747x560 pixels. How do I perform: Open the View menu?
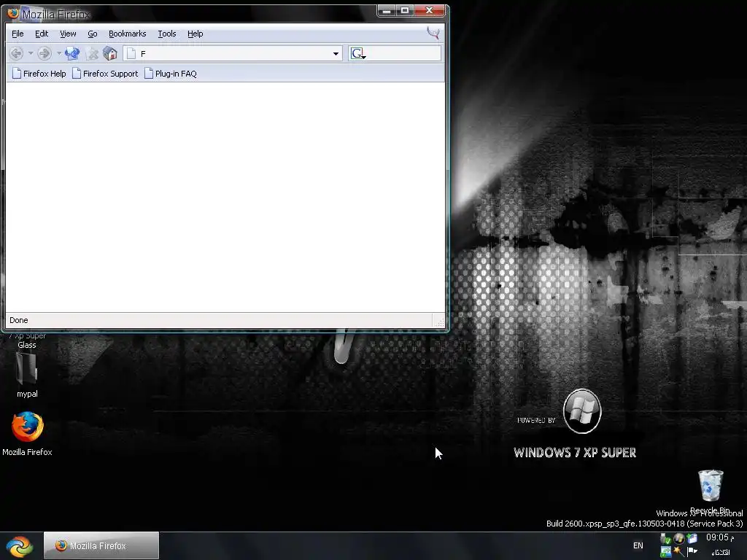pyautogui.click(x=68, y=34)
